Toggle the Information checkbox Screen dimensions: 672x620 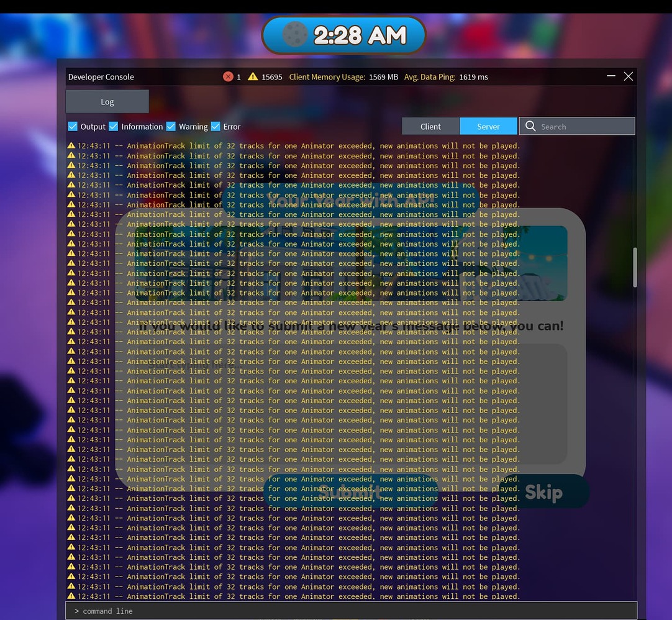(x=114, y=127)
